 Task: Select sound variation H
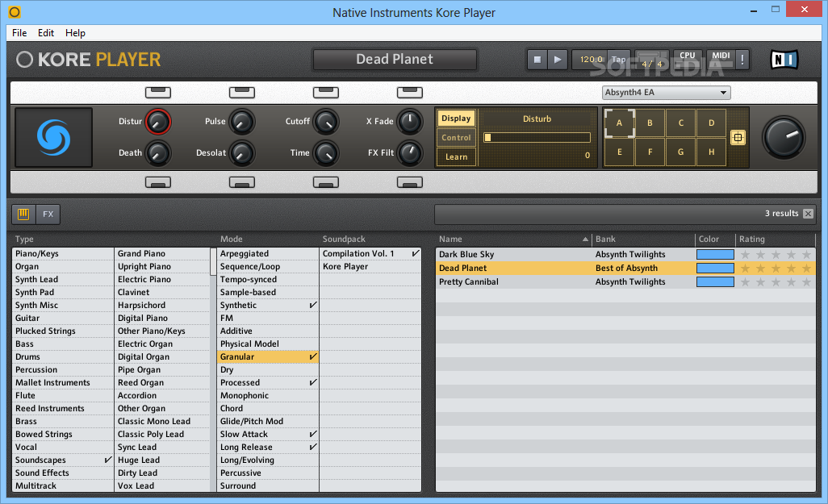[x=711, y=152]
